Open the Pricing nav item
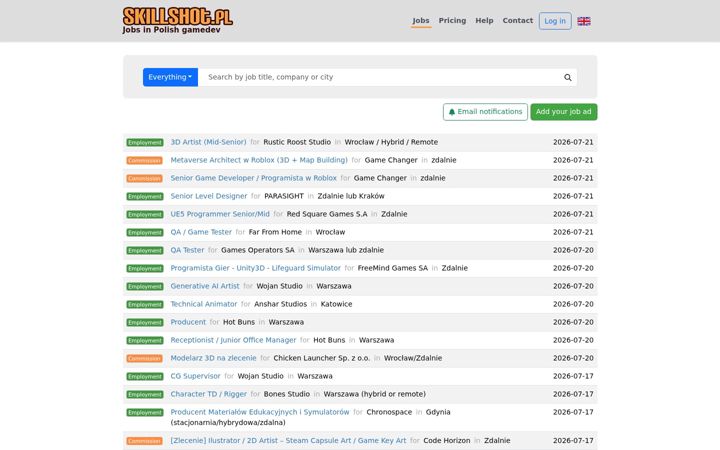 click(x=452, y=21)
